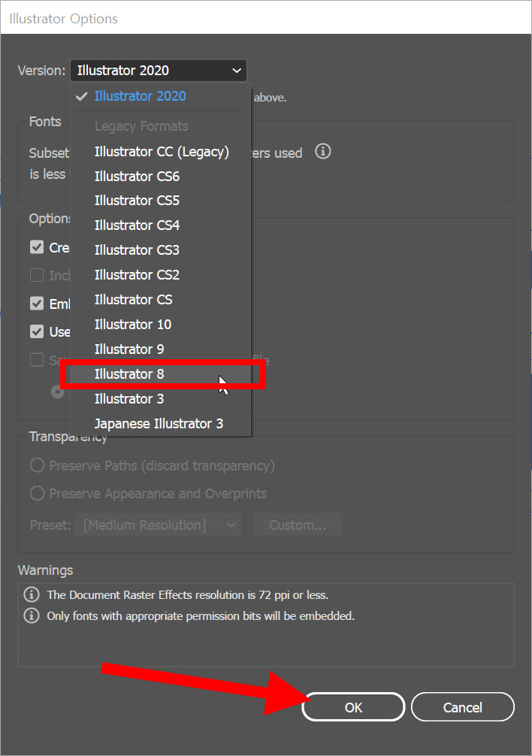Open the Medium Resolution preset dropdown

click(x=158, y=525)
